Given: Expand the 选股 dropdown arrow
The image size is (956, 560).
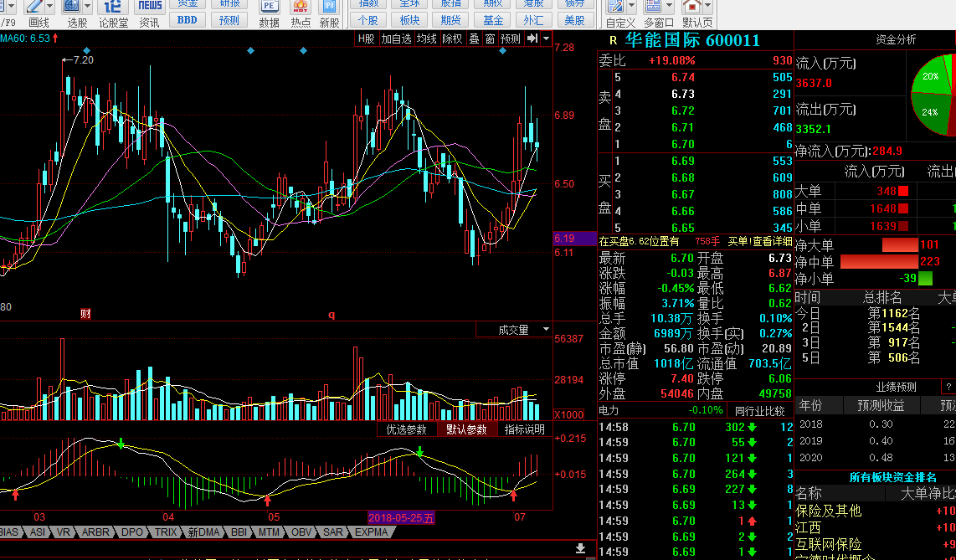Looking at the screenshot, I should pos(88,8).
